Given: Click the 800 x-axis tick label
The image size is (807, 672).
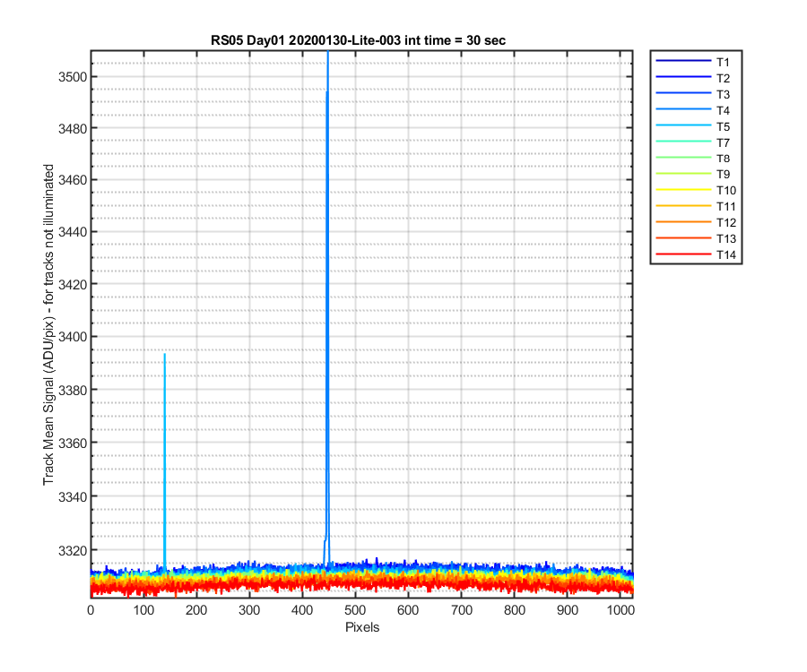Looking at the screenshot, I should (515, 610).
